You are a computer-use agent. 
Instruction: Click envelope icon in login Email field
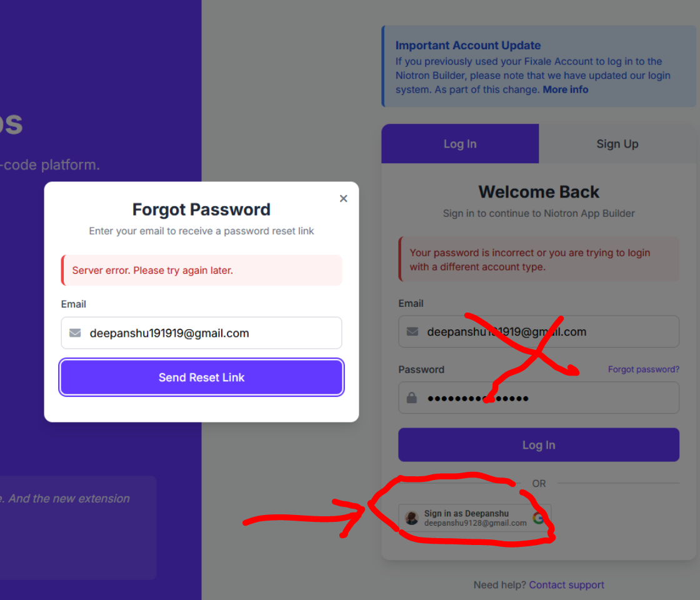412,332
